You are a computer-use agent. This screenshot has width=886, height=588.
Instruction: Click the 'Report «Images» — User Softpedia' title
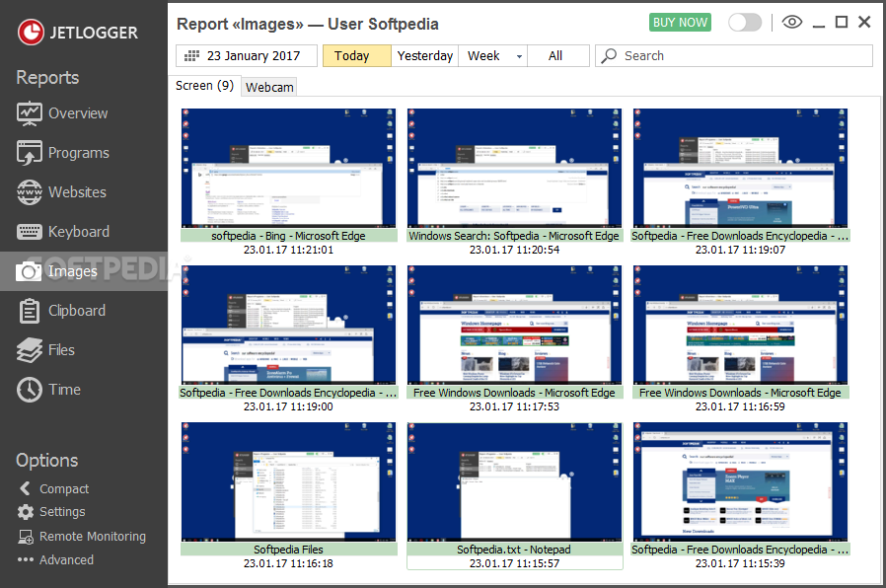click(x=308, y=25)
